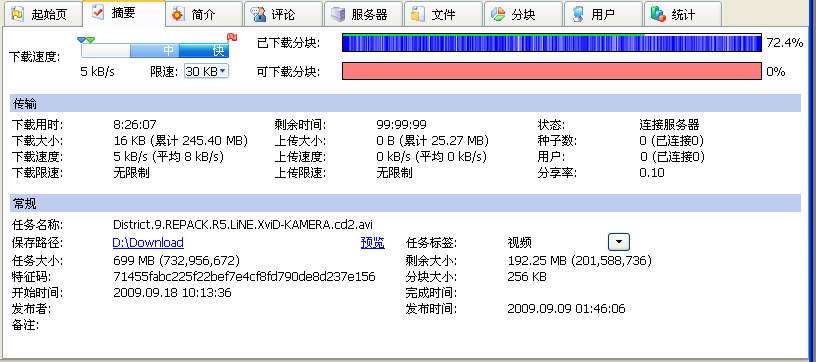
Task: Click the task size 699 MB (732,956,672)
Action: click(176, 260)
